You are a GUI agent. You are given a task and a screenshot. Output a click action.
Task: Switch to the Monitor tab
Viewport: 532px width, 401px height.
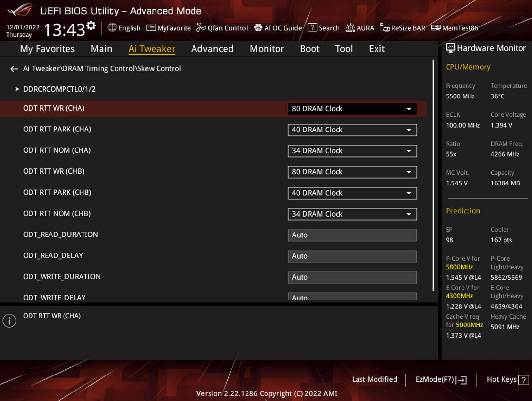(266, 49)
